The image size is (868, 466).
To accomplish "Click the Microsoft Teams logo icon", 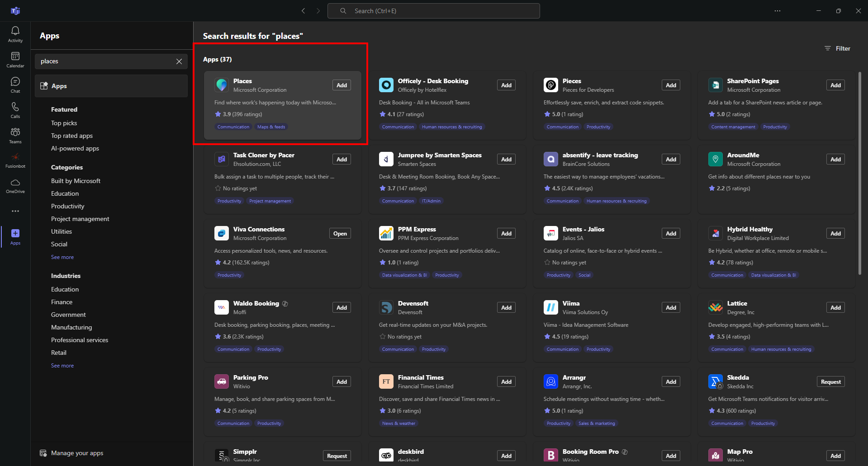I will pyautogui.click(x=15, y=11).
